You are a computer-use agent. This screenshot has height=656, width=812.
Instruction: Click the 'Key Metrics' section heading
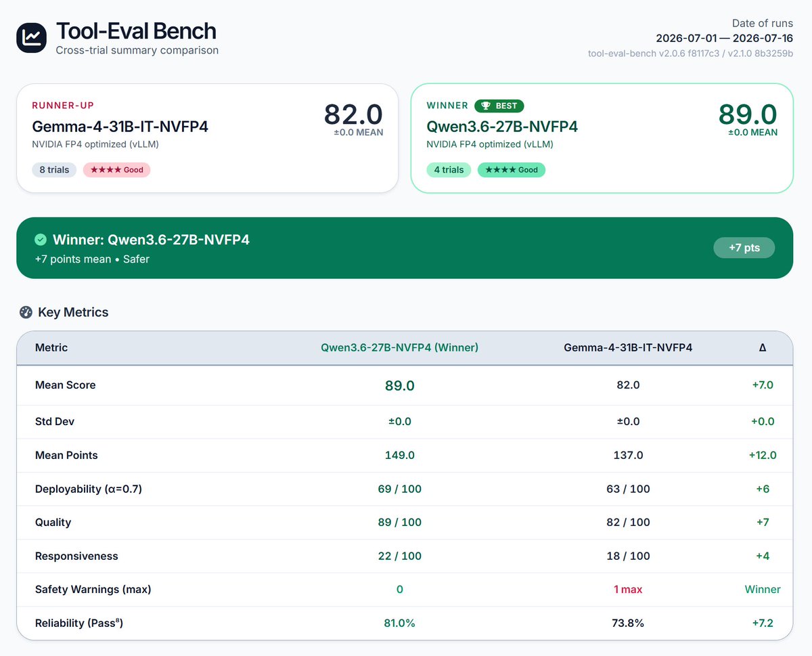point(73,312)
